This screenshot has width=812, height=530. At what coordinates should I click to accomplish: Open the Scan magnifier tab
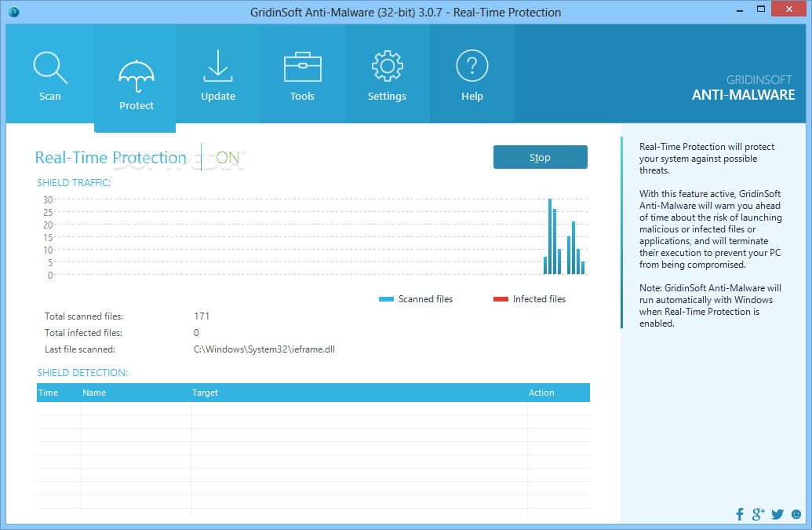(50, 74)
